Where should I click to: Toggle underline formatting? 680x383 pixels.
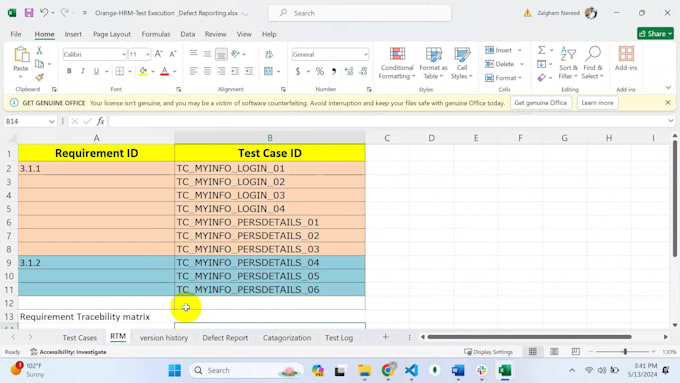(96, 71)
